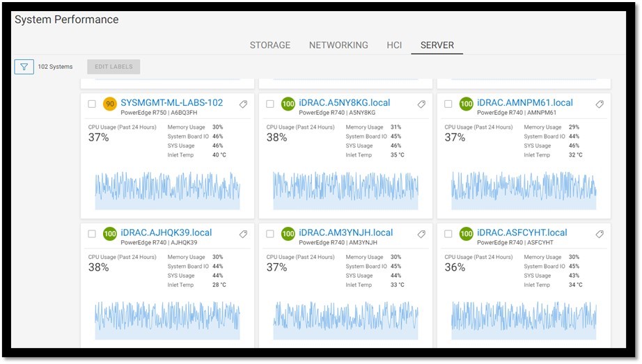
Task: Open the iDRAC.AM3YNJH.local system link
Action: click(345, 232)
